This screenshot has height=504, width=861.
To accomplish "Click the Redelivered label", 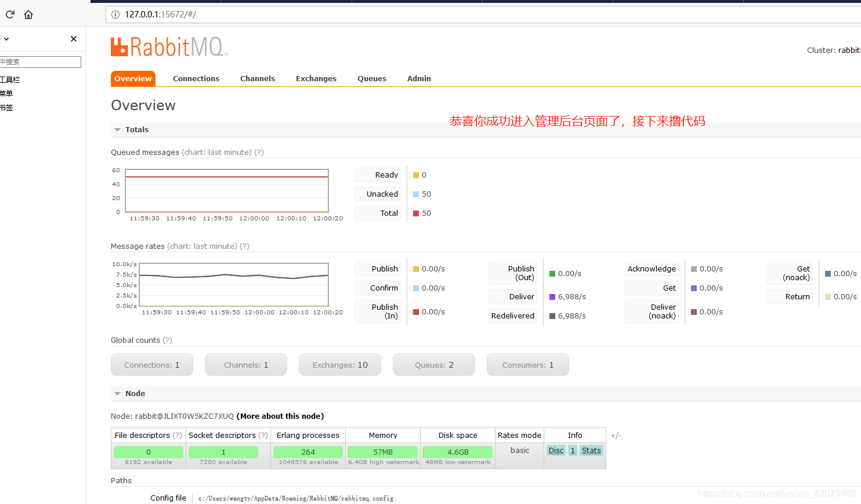I will pos(513,316).
